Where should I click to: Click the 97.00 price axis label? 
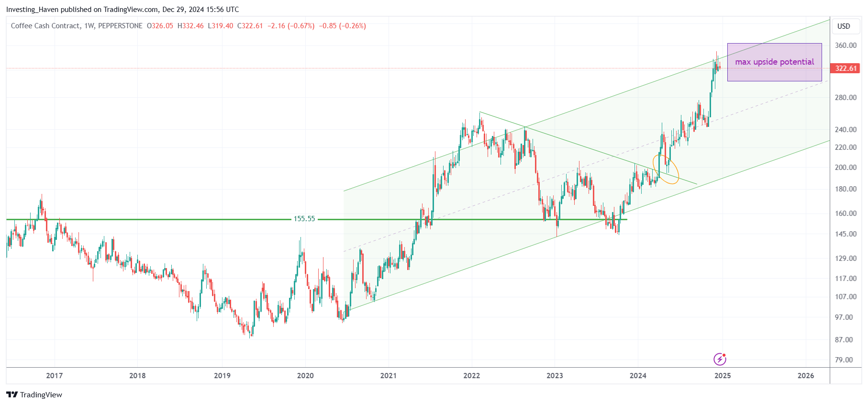click(844, 317)
